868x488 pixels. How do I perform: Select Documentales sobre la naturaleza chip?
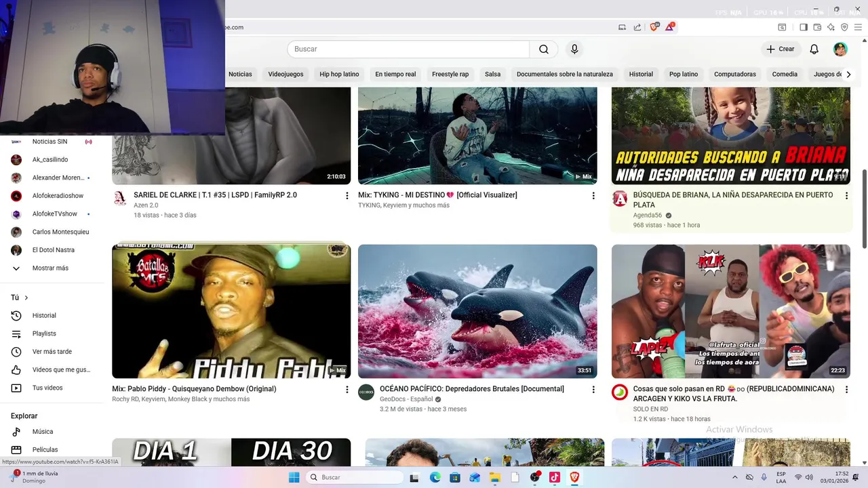point(565,74)
